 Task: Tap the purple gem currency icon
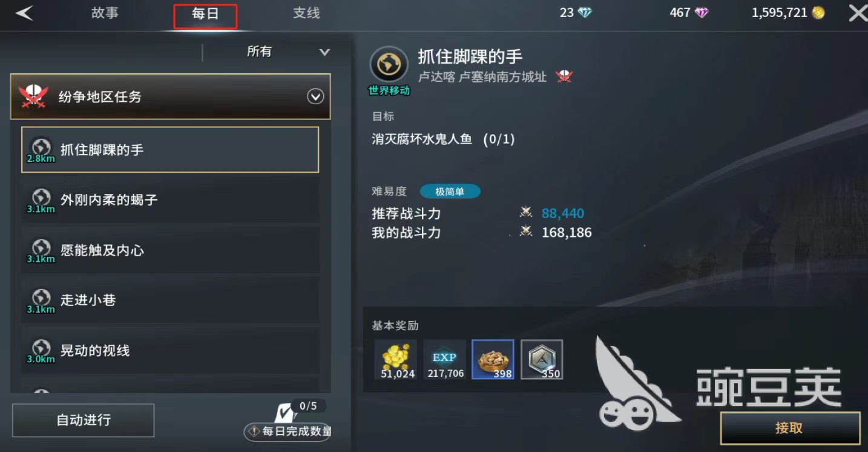click(x=702, y=13)
